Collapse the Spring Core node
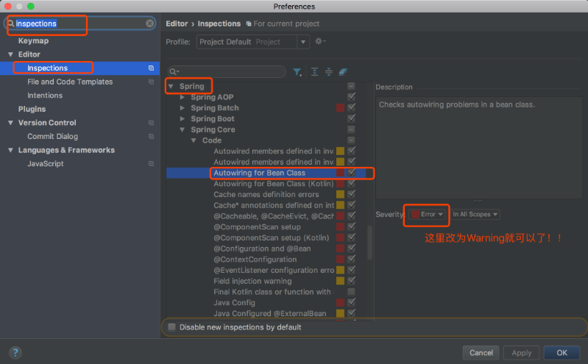588x364 pixels. tap(183, 129)
